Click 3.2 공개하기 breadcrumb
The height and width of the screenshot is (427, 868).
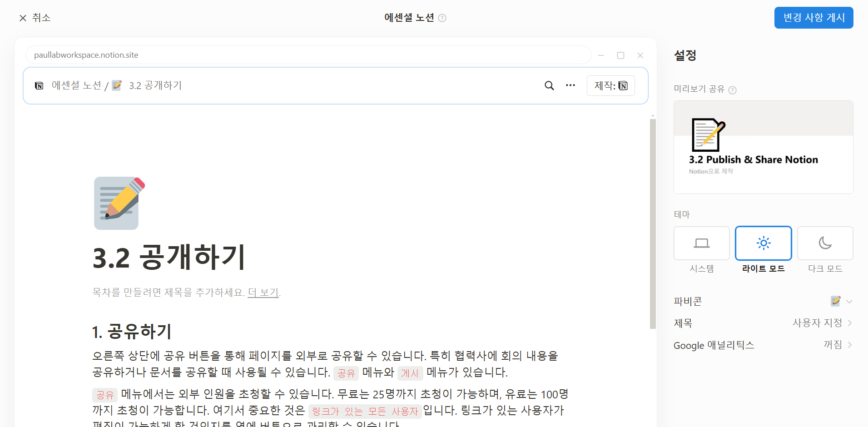click(155, 85)
